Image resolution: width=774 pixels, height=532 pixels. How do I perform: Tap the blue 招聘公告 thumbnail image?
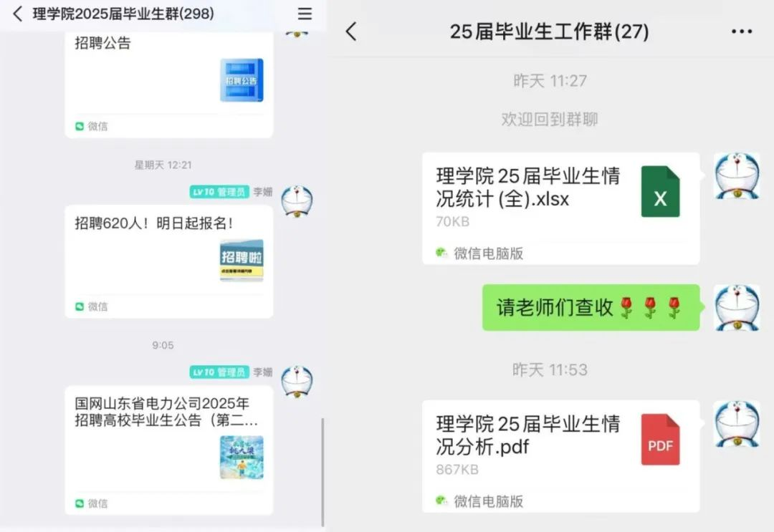click(x=242, y=80)
